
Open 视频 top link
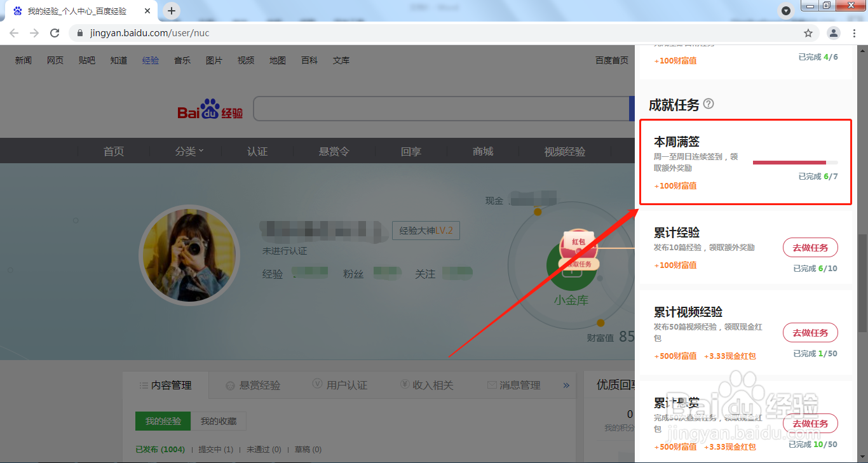(x=246, y=60)
